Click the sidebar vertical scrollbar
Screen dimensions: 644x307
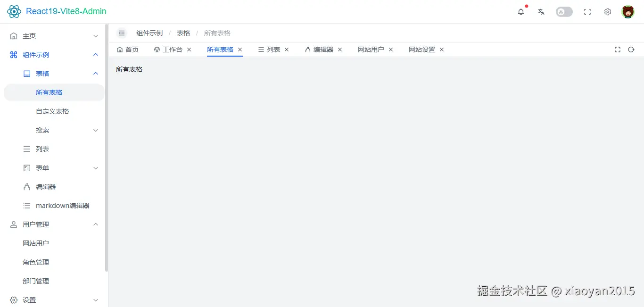(x=107, y=148)
